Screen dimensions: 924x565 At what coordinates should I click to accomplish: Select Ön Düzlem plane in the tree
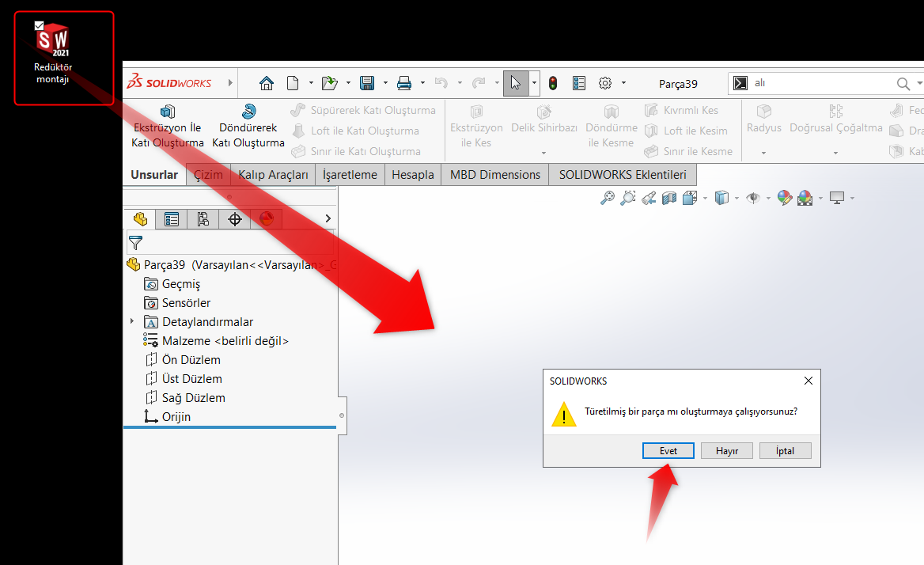[x=183, y=359]
